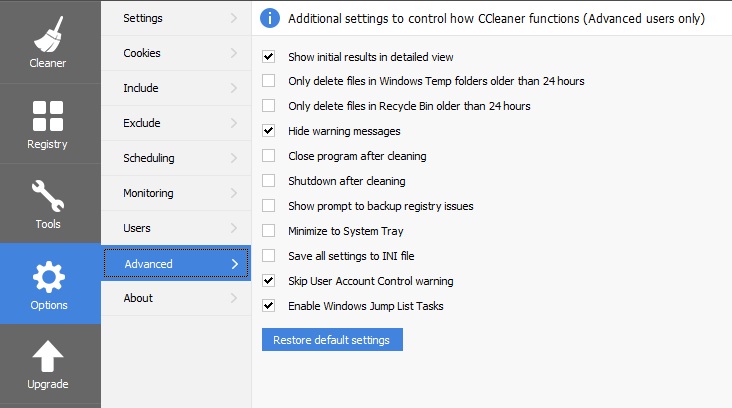Click the Upgrade arrow icon

(48, 356)
